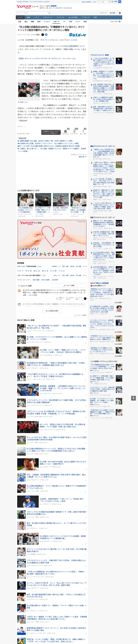
Task: Open the 中 vs. 巨 game link
Action: click(29, 271)
